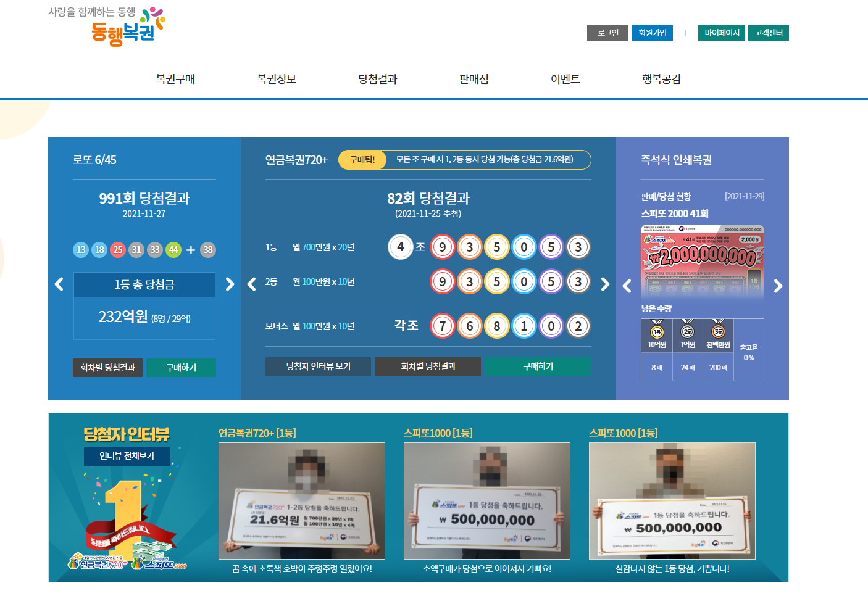Click 연금복권 회차별 당첨결과 button
Image resolution: width=868 pixels, height=596 pixels.
pos(428,366)
